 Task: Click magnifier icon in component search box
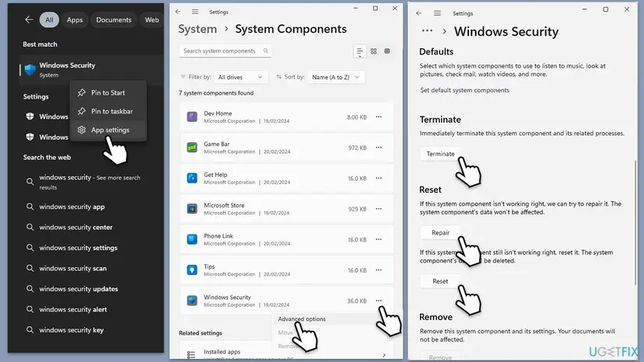[266, 51]
